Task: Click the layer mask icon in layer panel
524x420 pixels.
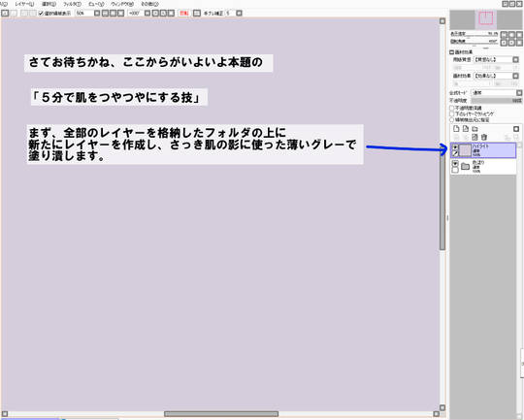Action: coord(516,129)
